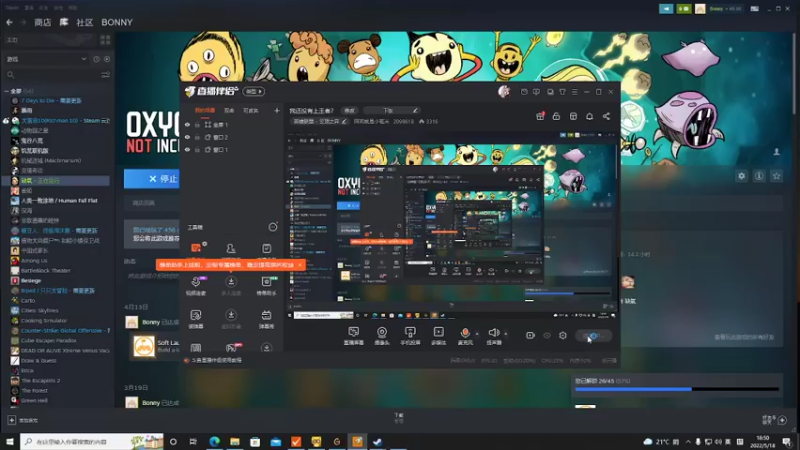Click 添加游戏 add game in Steam
Image resolution: width=800 pixels, height=450 pixels.
[x=23, y=420]
